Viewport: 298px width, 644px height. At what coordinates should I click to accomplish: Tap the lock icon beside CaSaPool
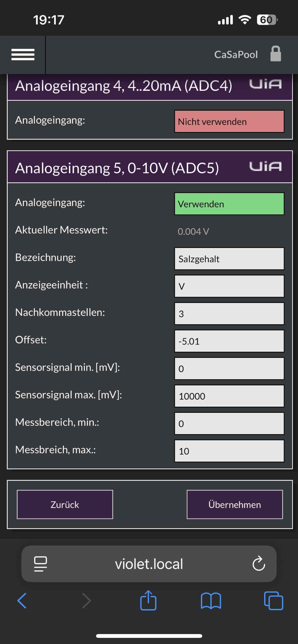coord(276,54)
